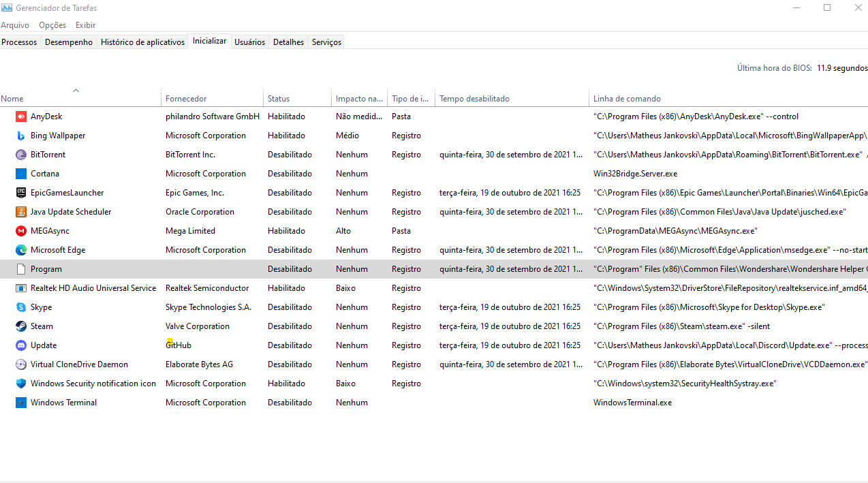Click the Java Update Scheduler icon

coord(20,212)
